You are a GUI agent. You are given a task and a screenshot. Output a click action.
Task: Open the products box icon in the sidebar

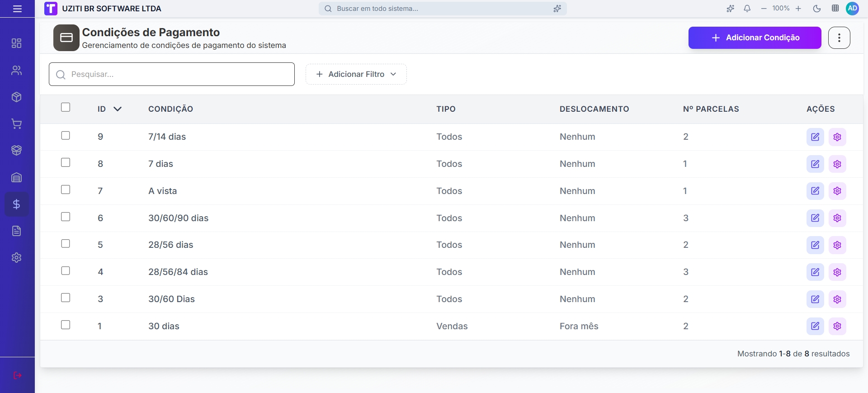point(17,97)
